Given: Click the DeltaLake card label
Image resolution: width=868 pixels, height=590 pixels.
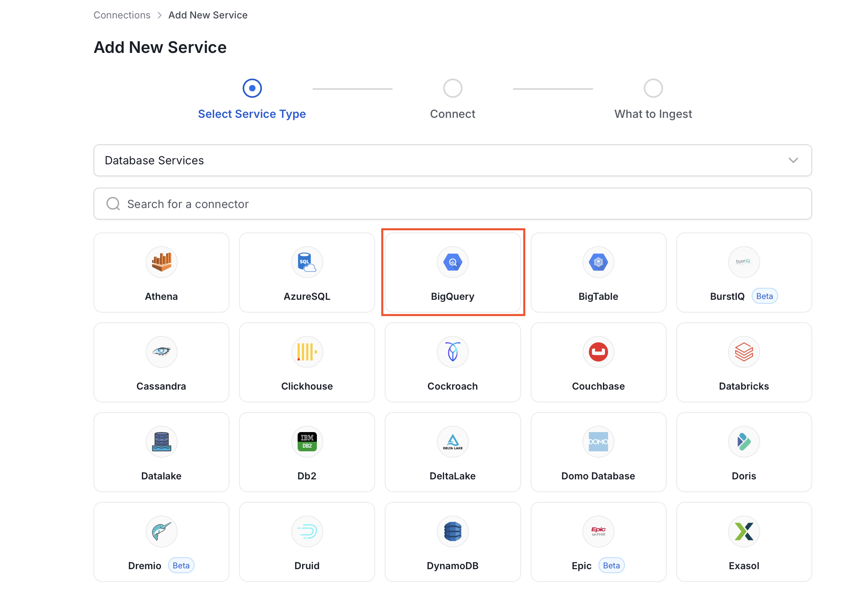Looking at the screenshot, I should [453, 476].
